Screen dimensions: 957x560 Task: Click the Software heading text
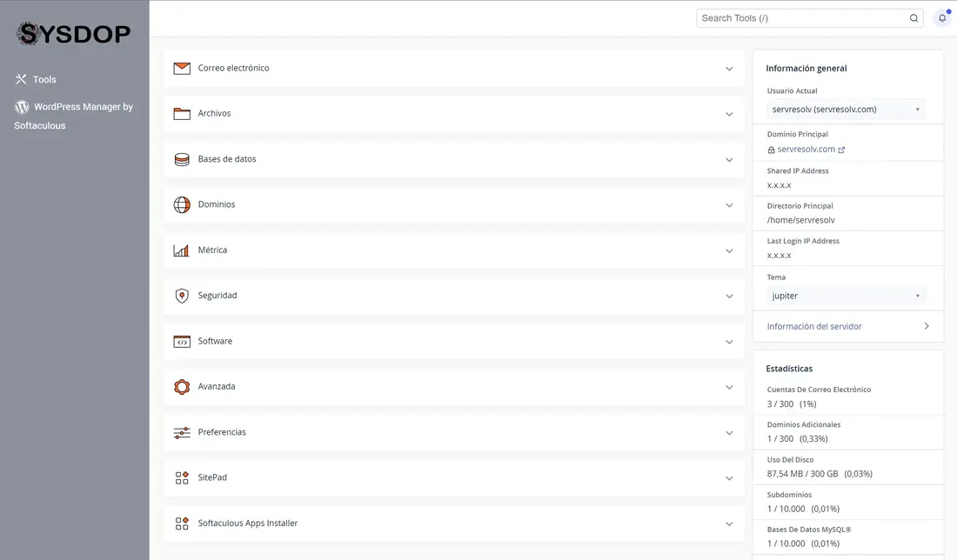pos(215,341)
